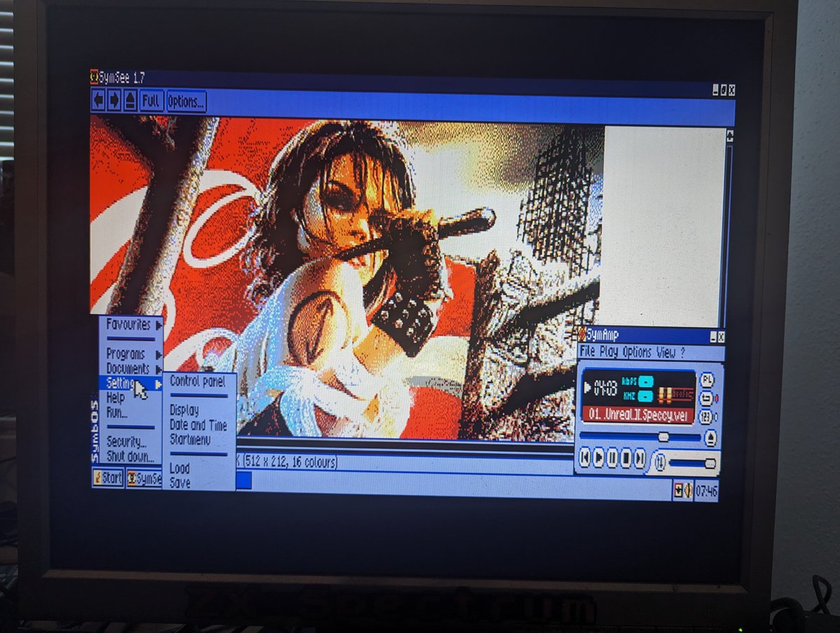Skip to previous track in SymAmp

(584, 459)
